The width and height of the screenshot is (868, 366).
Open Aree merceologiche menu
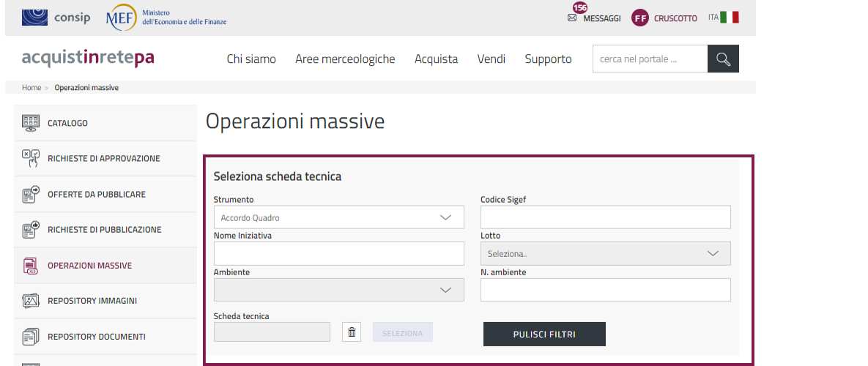pos(345,59)
